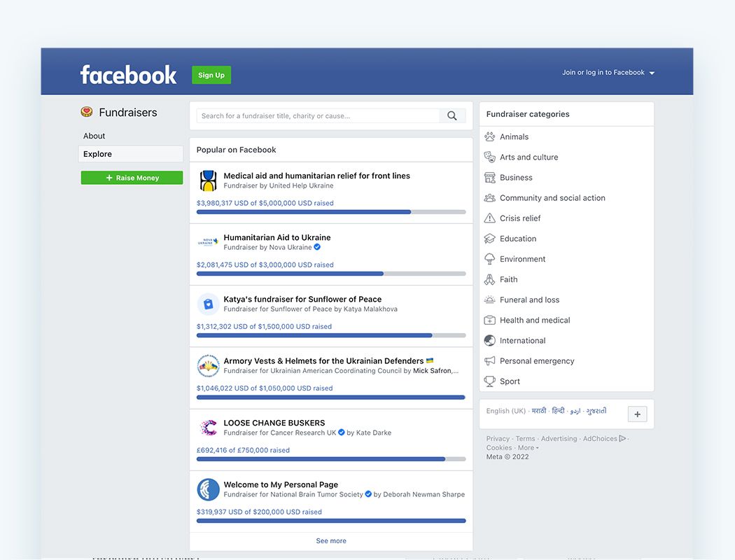Open the Health and medical kit icon
Viewport: 735px width, 560px height.
[490, 320]
